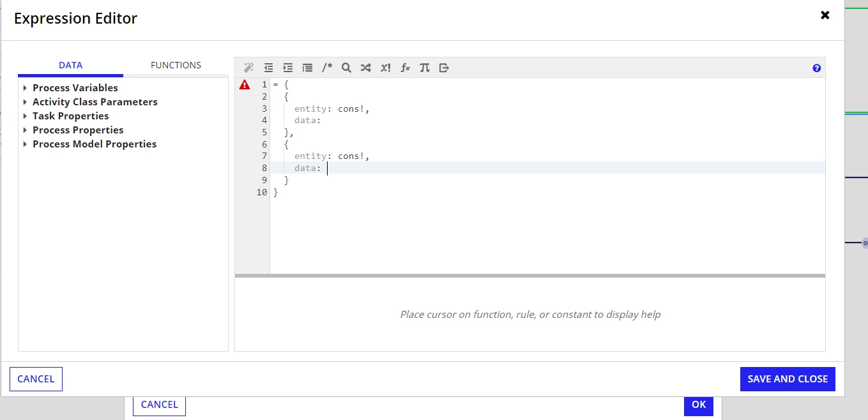Screen dimensions: 868x420
Task: Switch to the DATA tab
Action: coord(70,65)
